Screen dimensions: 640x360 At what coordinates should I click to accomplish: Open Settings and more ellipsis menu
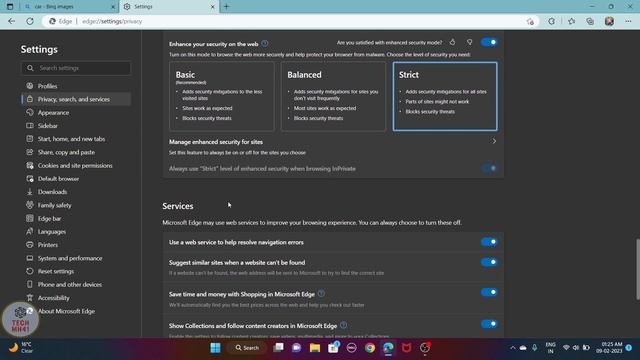click(x=628, y=21)
